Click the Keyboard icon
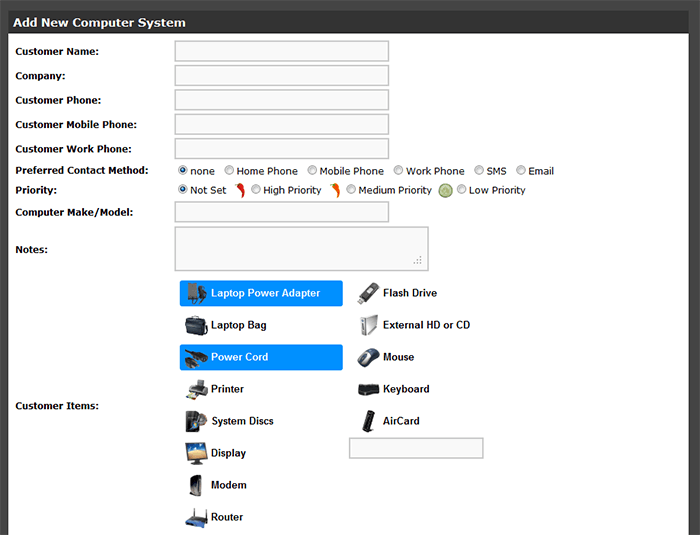700x535 pixels. [x=368, y=389]
